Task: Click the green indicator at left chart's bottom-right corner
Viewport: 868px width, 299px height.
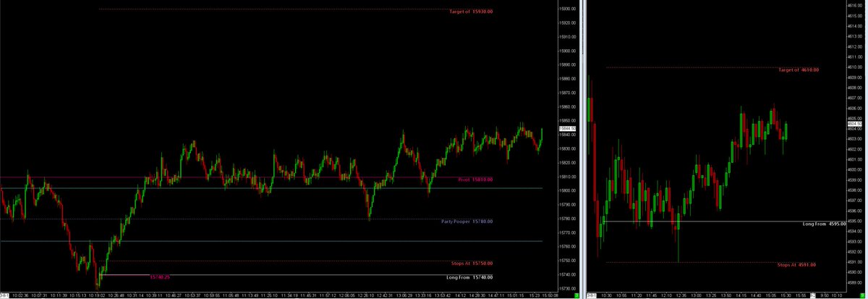Action: point(576,295)
